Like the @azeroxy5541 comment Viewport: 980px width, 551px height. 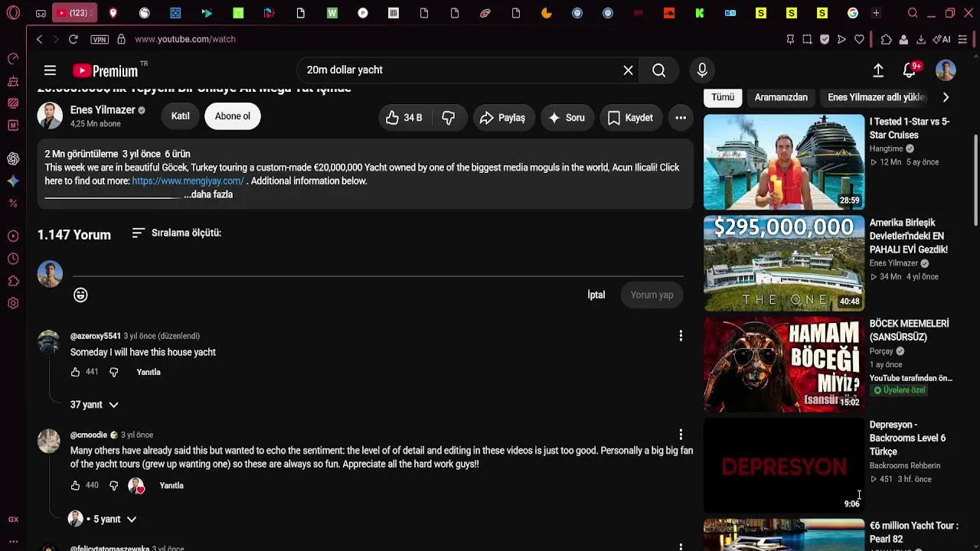coord(75,372)
